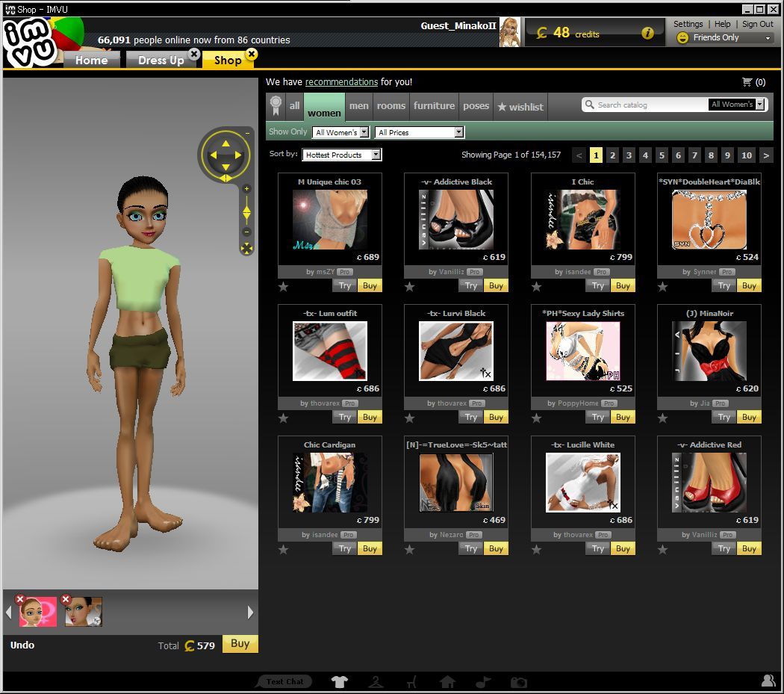Add -v- Addictive Black to wishlist

pos(409,287)
